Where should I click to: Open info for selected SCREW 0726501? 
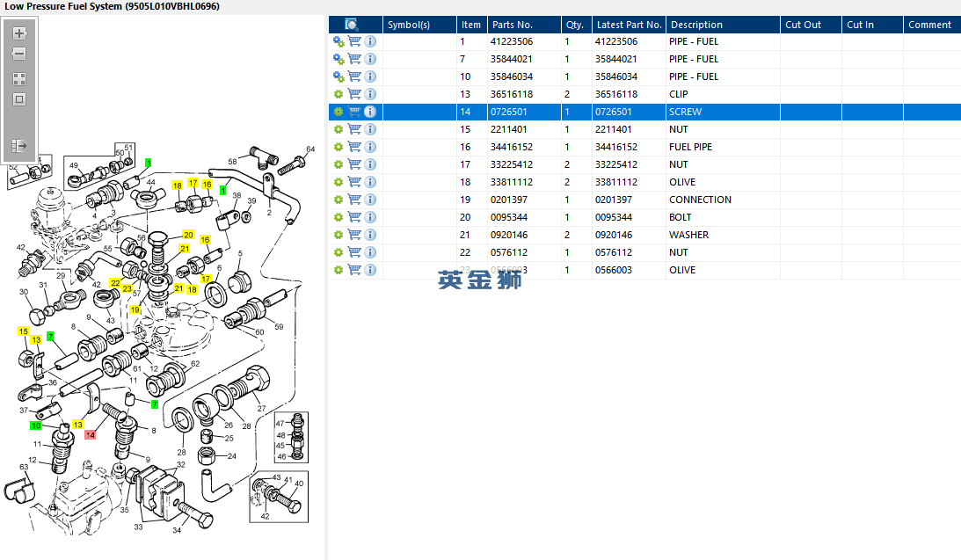coord(370,112)
